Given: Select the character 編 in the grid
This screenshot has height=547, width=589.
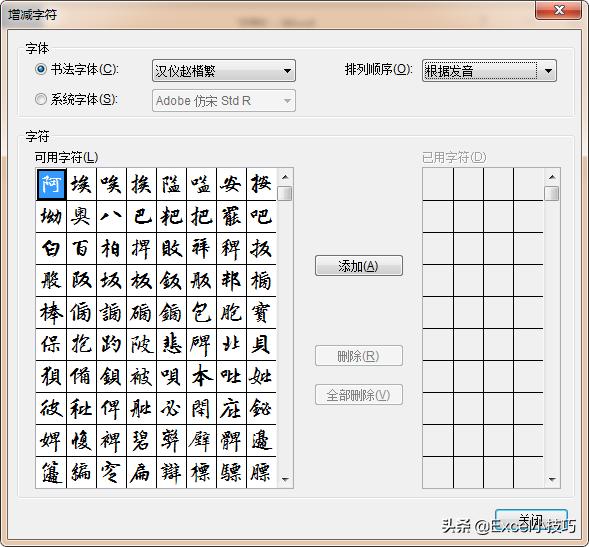Looking at the screenshot, I should coord(82,473).
